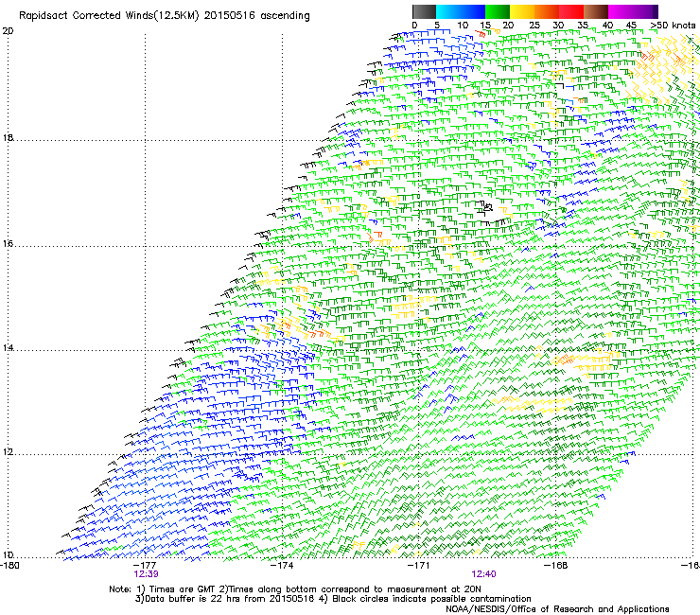700x615 pixels.
Task: Click the orange 25–30 knots legend swatch
Action: point(547,11)
